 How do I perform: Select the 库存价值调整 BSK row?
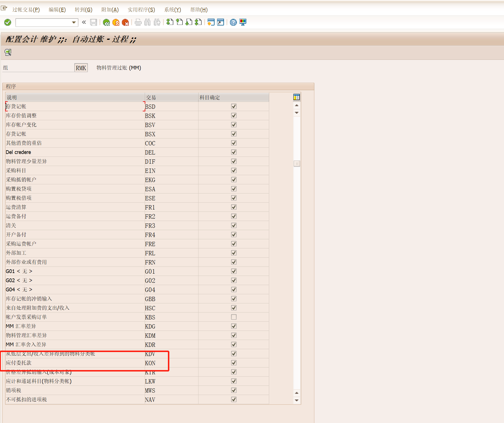(137, 116)
